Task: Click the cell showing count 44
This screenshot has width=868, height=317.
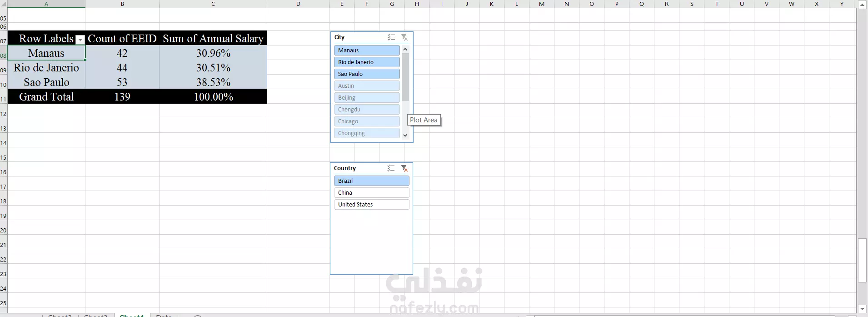Action: point(122,67)
